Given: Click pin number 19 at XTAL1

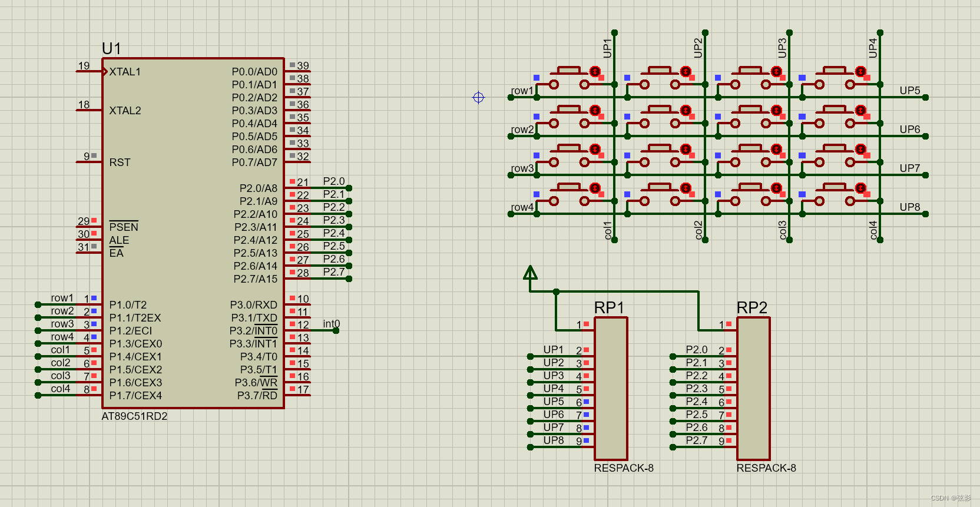Looking at the screenshot, I should point(84,66).
